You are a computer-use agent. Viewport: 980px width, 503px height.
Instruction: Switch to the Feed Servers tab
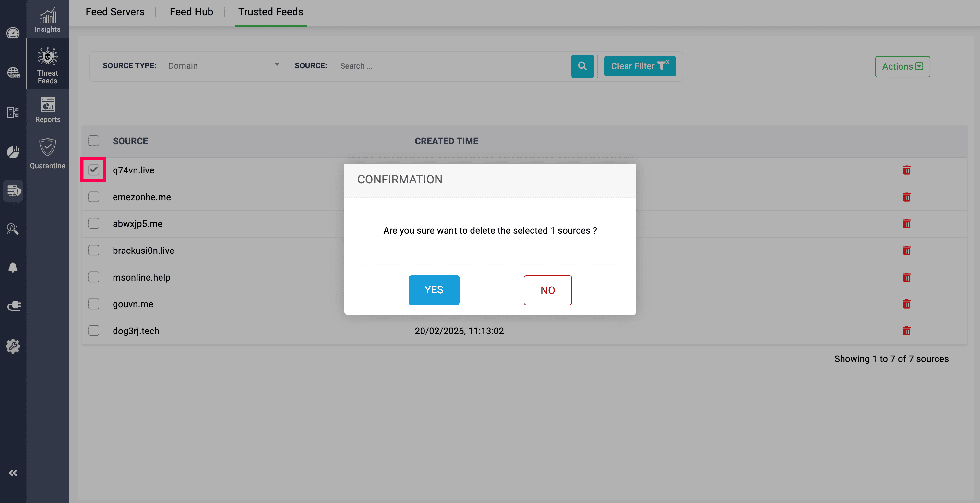(x=115, y=12)
